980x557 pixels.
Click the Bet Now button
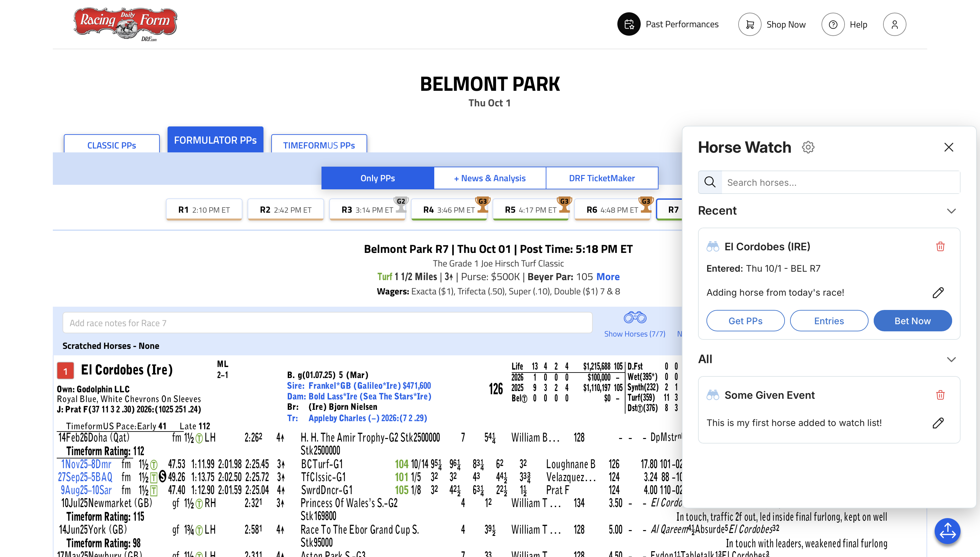point(912,321)
